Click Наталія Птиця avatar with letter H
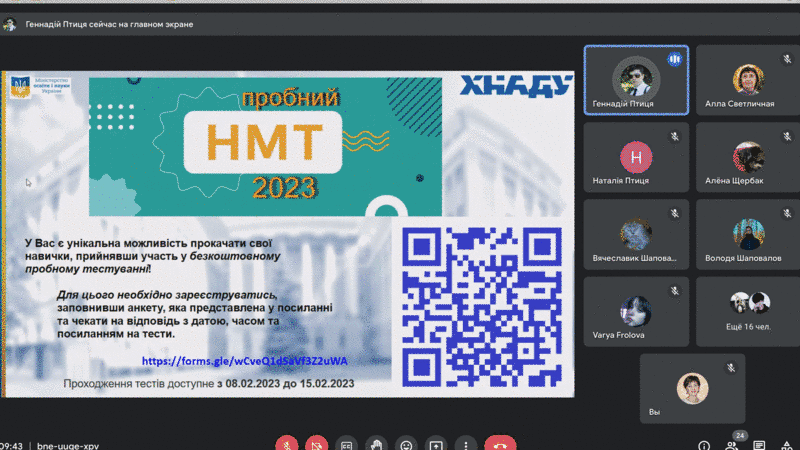This screenshot has height=450, width=800. pos(636,157)
